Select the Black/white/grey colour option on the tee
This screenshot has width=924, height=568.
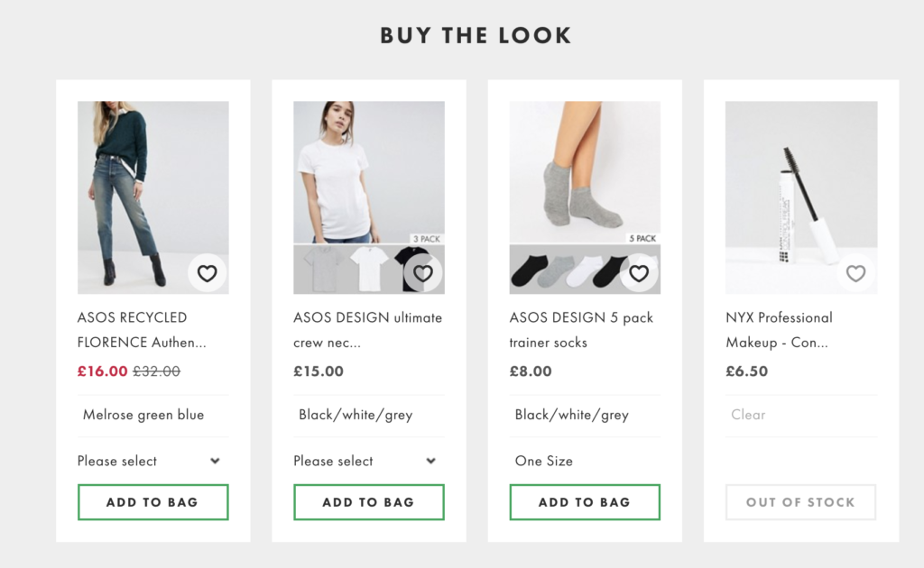(356, 415)
